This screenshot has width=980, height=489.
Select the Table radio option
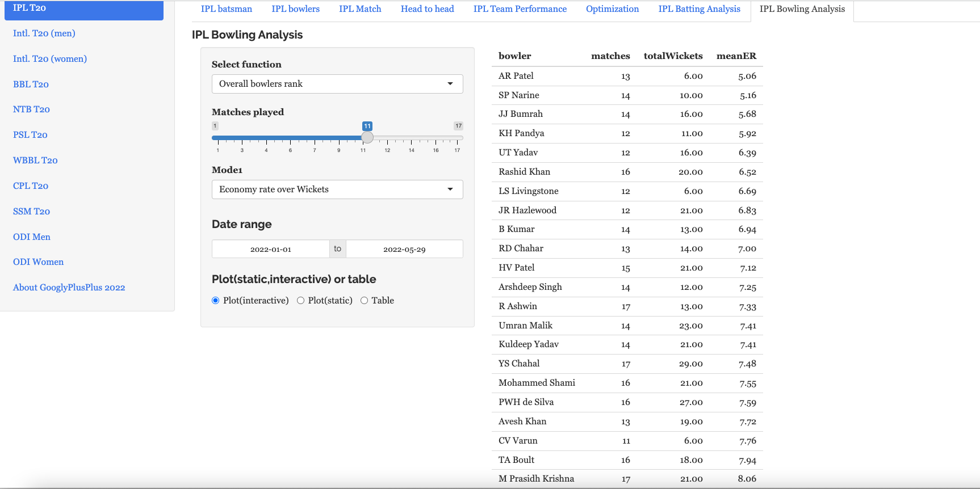coord(365,301)
